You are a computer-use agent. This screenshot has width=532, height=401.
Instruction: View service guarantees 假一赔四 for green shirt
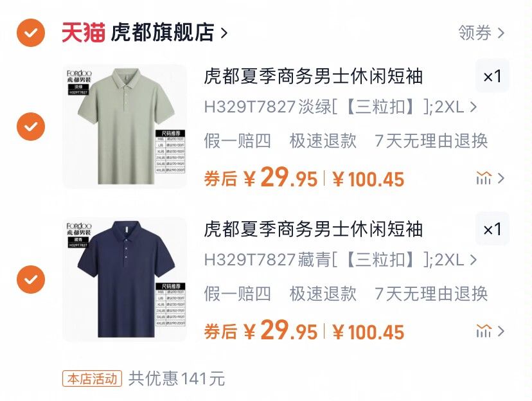coord(237,141)
